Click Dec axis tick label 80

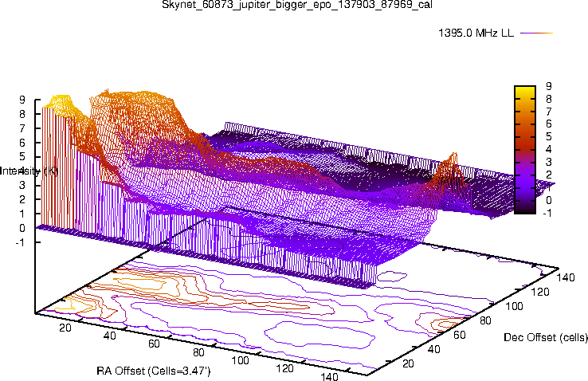485,320
